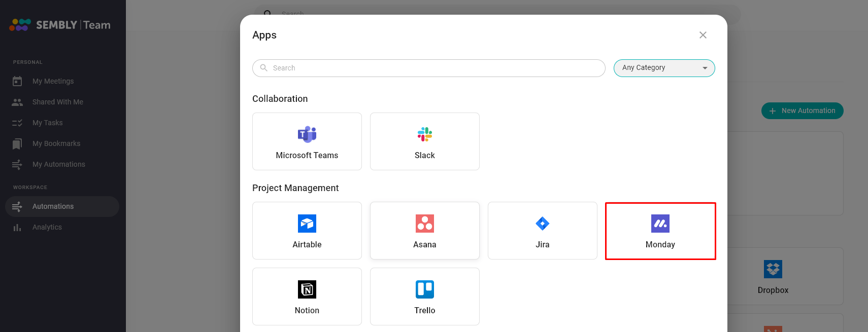The height and width of the screenshot is (332, 868).
Task: Click the Analytics bar chart icon
Action: (17, 228)
